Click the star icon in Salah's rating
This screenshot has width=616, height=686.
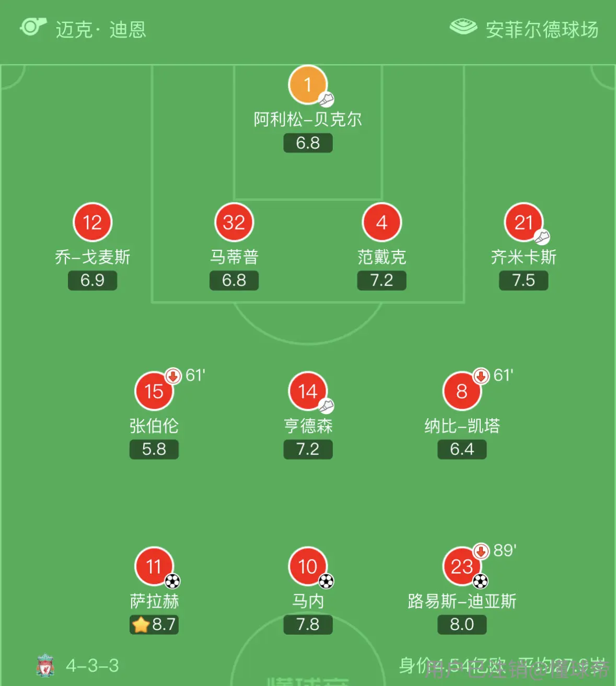click(141, 624)
